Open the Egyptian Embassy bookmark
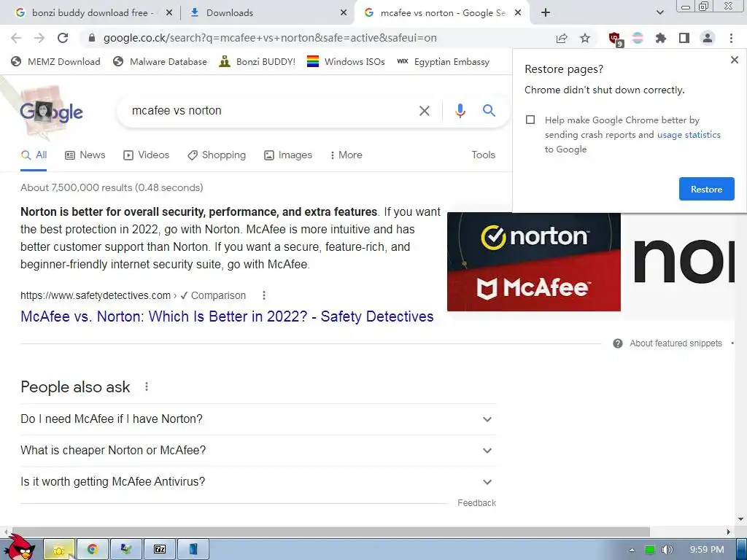 [443, 62]
